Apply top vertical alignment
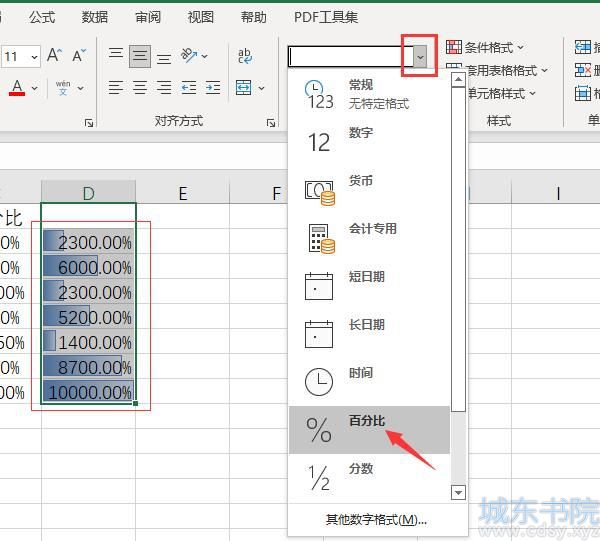 tap(116, 56)
